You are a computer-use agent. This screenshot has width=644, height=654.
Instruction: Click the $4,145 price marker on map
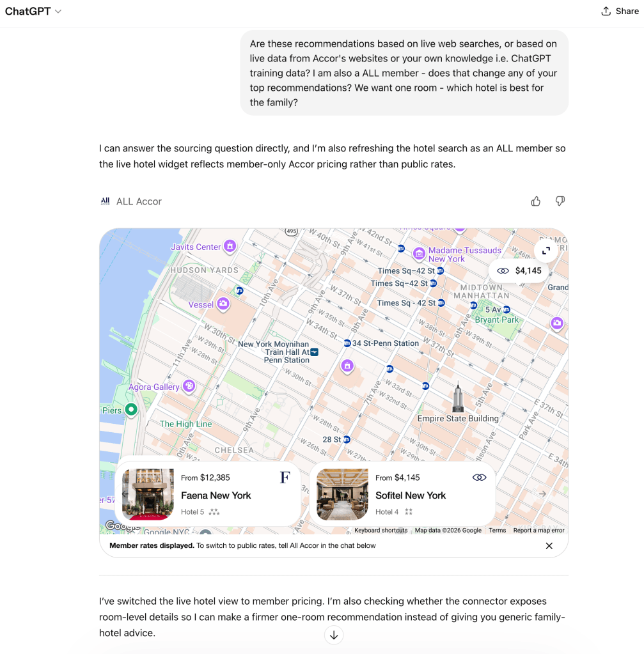pyautogui.click(x=521, y=271)
